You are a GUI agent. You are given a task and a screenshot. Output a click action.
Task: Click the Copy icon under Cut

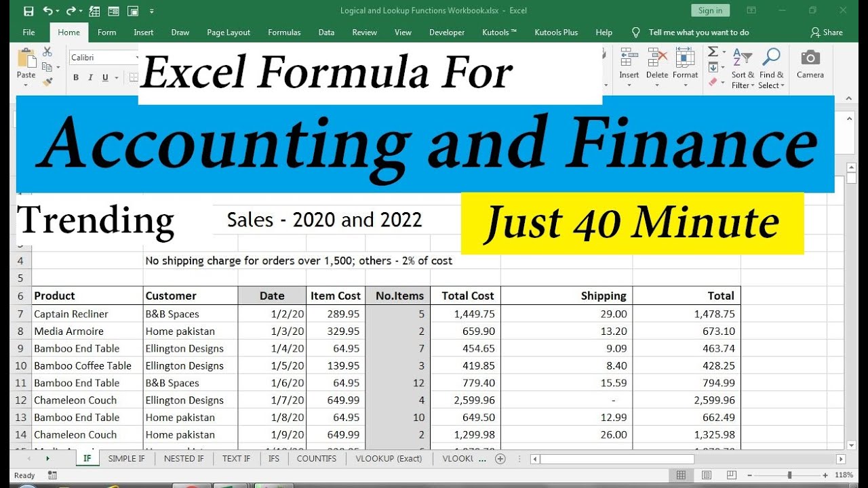pos(45,66)
